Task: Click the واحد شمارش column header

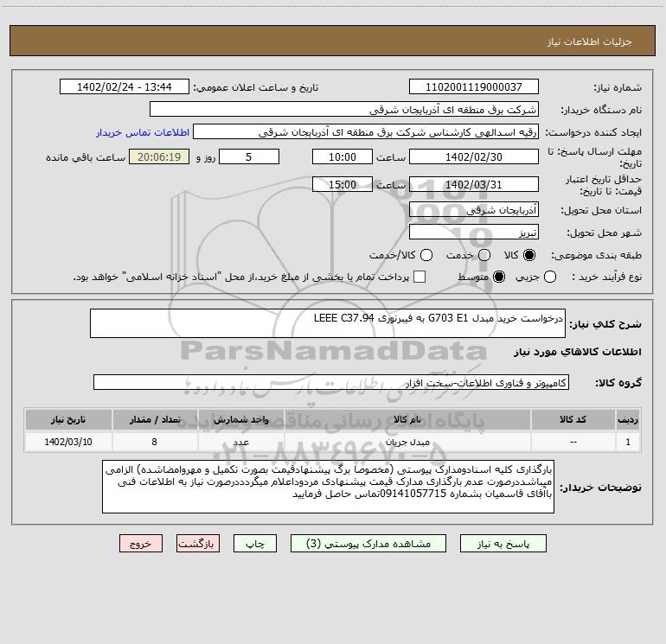Action: pos(240,420)
